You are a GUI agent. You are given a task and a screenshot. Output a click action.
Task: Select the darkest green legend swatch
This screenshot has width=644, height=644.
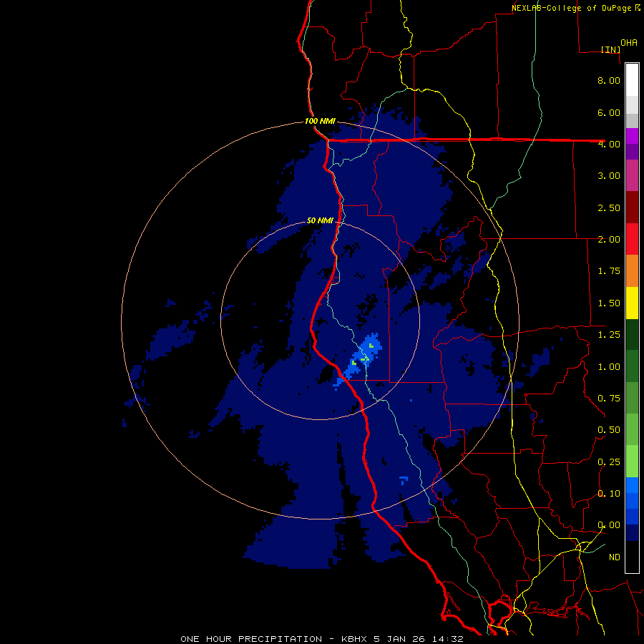[632, 334]
